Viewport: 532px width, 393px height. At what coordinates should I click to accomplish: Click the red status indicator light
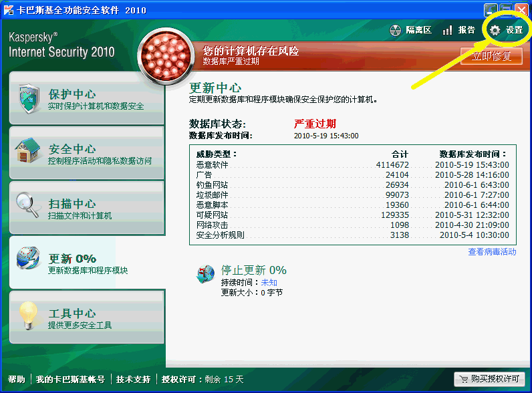pos(166,56)
